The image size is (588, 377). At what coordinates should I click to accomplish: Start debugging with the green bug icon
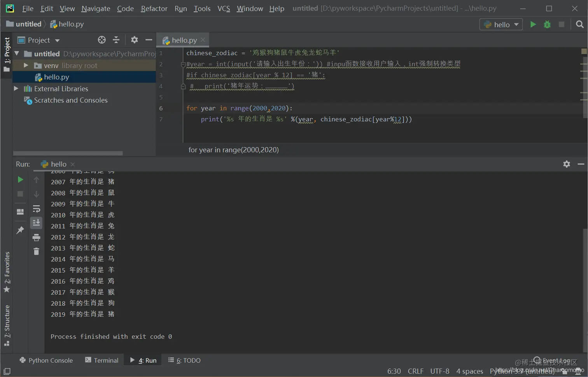pos(547,24)
